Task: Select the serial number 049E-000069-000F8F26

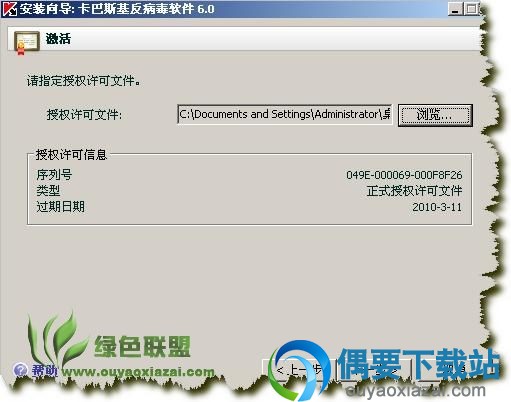Action: pos(404,175)
